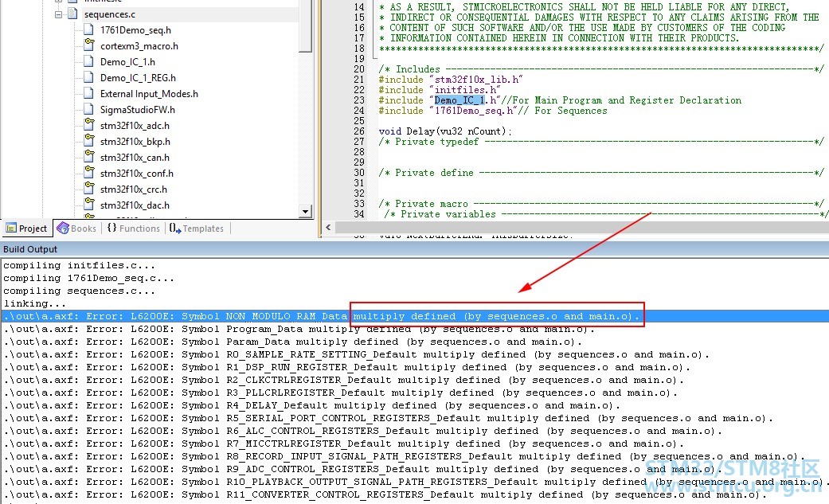Screen dimensions: 829x504
Task: Select R9_ADC_CONTROL_REGISTERS_Default error line
Action: tap(362, 468)
